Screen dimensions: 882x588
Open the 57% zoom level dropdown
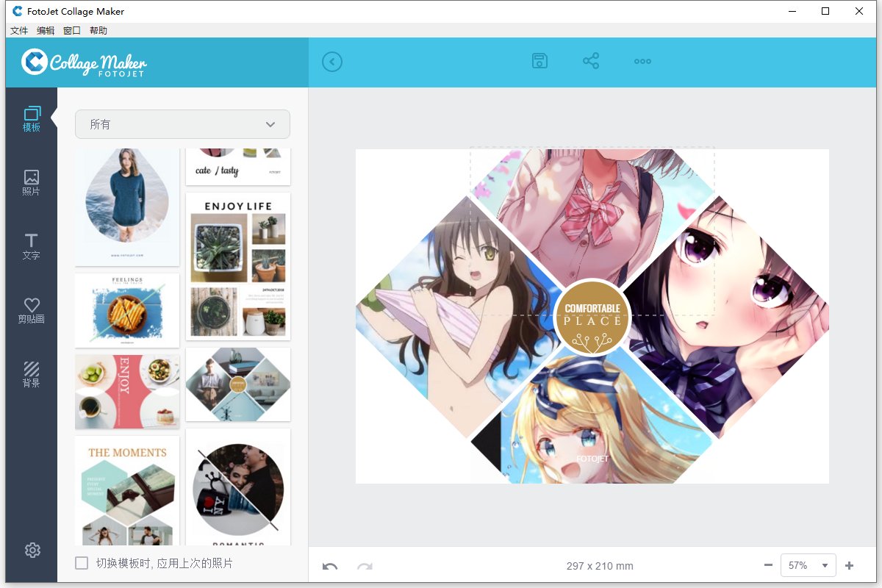pos(808,565)
